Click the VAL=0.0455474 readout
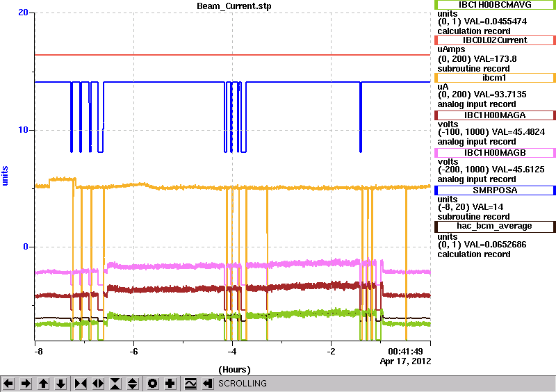 pos(496,22)
